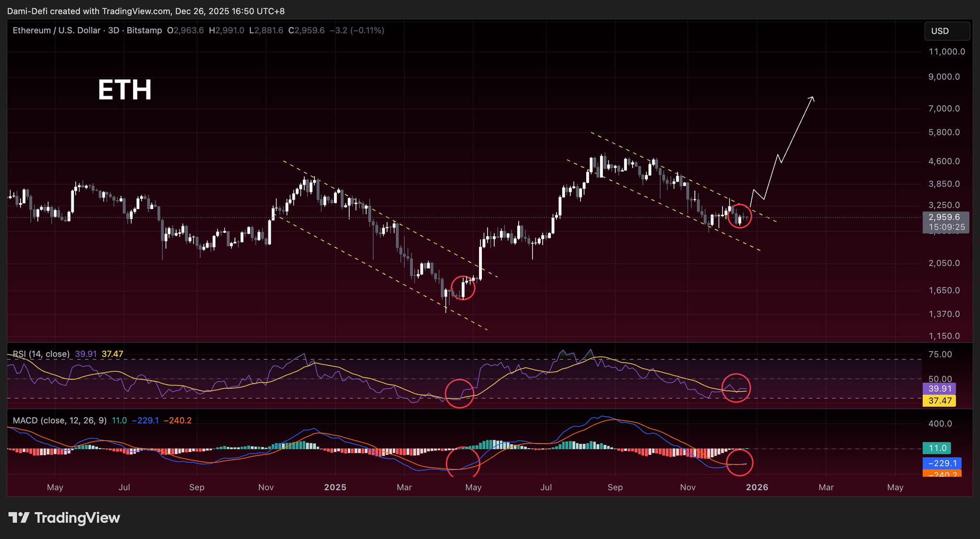This screenshot has height=539, width=980.
Task: Click the 11,000.0 price scale label
Action: [947, 52]
